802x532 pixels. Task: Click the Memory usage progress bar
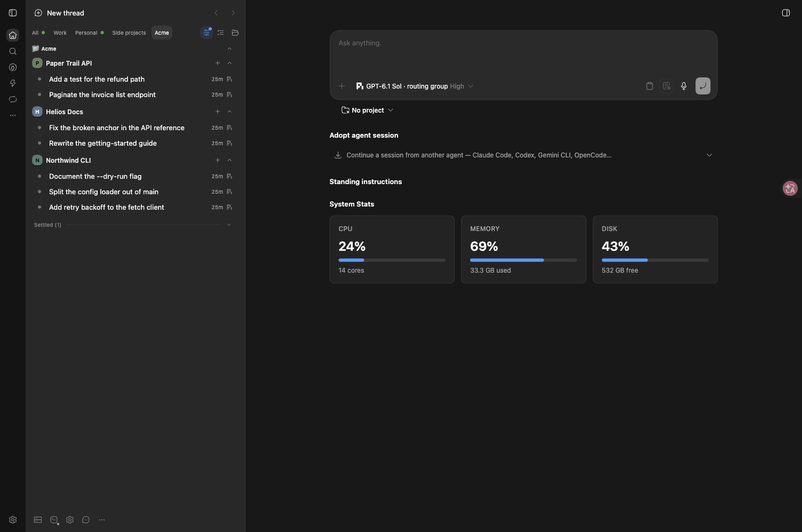tap(523, 260)
